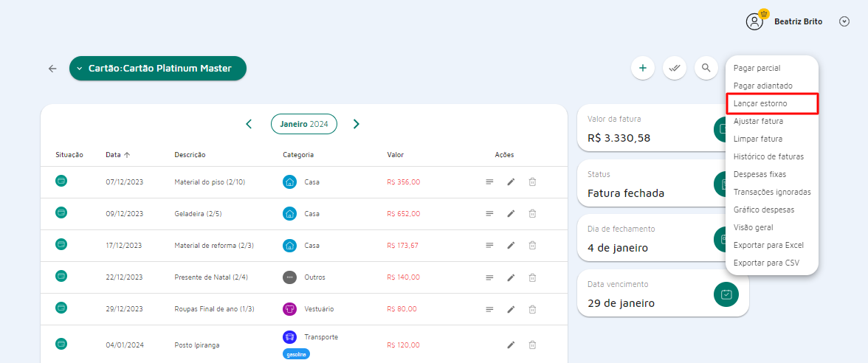Open the Janeiro 2024 month picker

(303, 124)
